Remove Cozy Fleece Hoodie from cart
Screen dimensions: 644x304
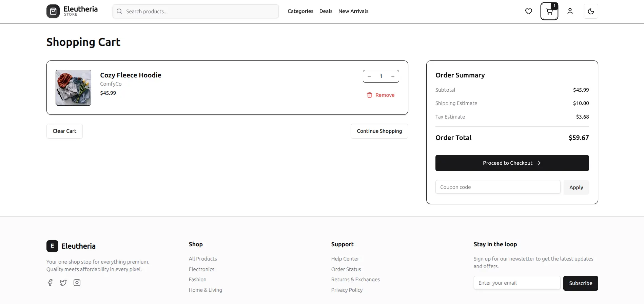point(380,95)
